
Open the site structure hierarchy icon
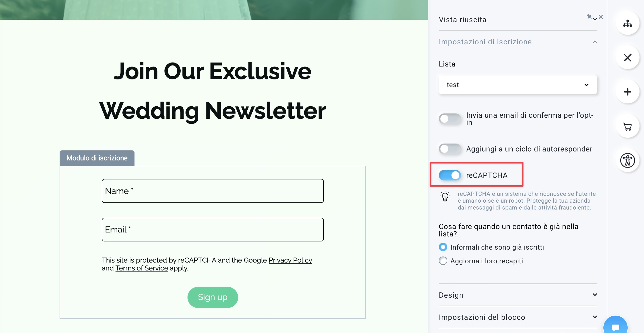[x=627, y=23]
